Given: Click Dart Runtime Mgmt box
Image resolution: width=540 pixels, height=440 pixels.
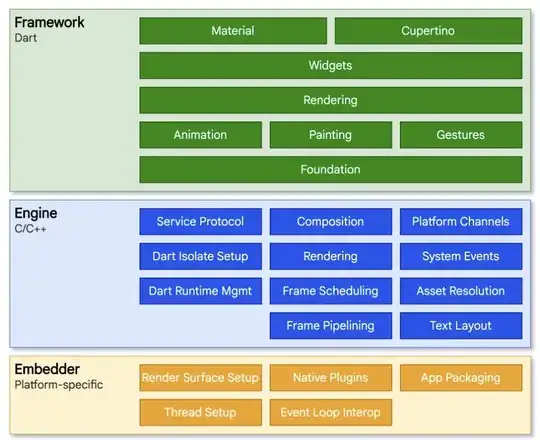Looking at the screenshot, I should coord(200,291).
